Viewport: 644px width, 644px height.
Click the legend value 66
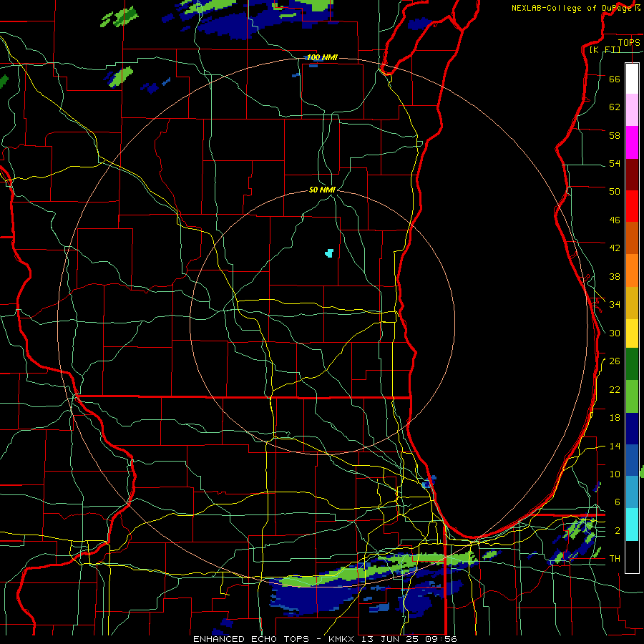pyautogui.click(x=615, y=79)
